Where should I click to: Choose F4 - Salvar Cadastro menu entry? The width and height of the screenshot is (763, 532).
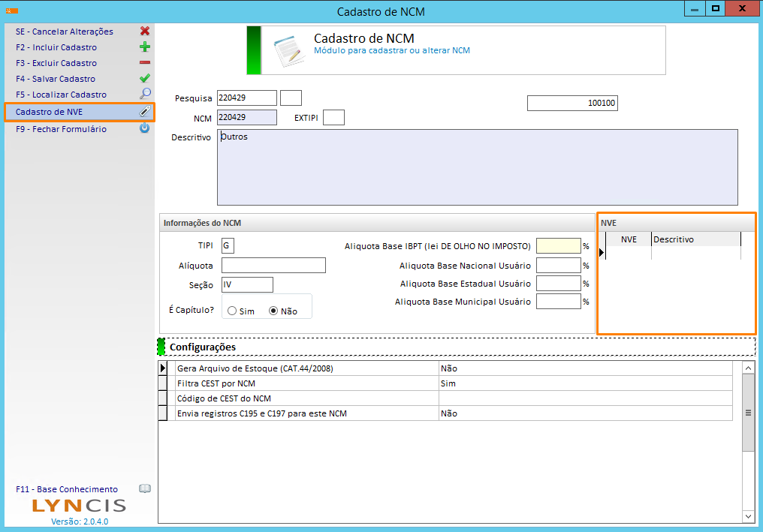coord(56,79)
